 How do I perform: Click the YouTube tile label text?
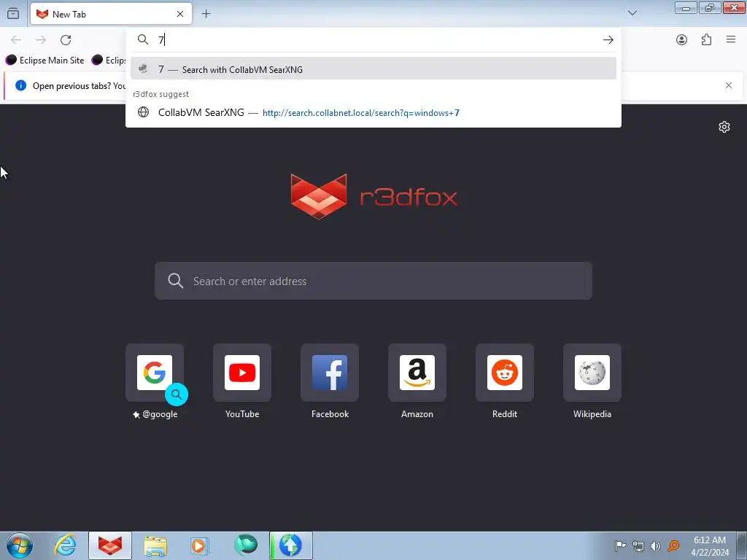click(242, 414)
